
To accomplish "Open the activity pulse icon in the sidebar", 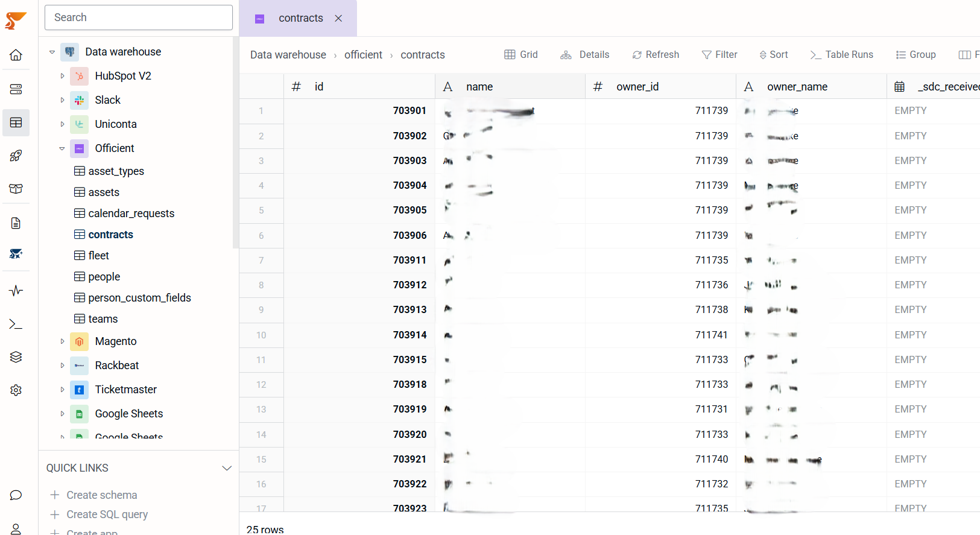I will tap(16, 291).
